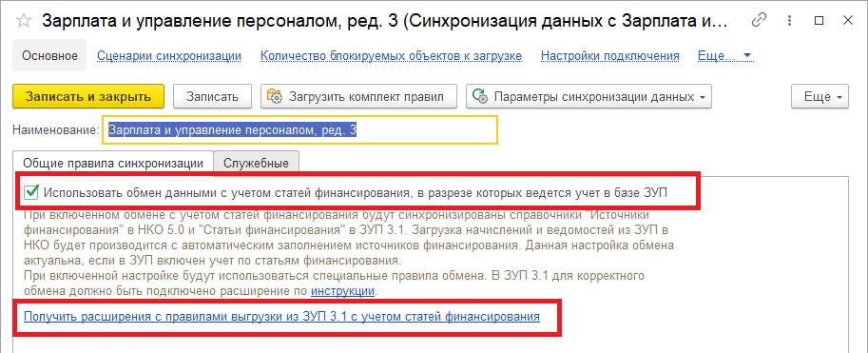The image size is (868, 353).
Task: Open the инструкции hyperlink in the description
Action: tap(343, 290)
